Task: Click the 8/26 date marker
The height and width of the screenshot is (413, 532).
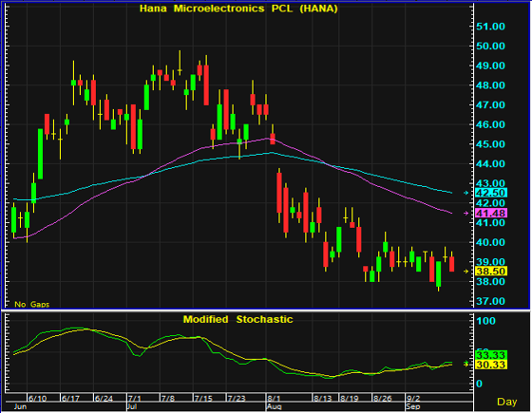Action: point(382,399)
